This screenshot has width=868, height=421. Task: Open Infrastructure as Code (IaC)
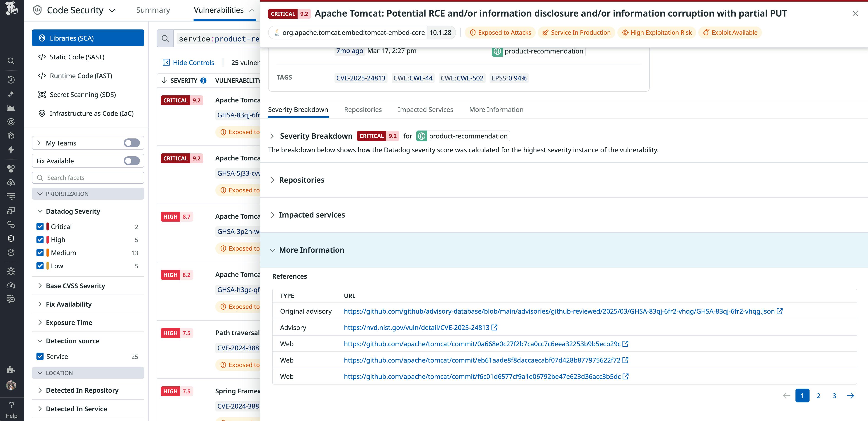coord(92,114)
